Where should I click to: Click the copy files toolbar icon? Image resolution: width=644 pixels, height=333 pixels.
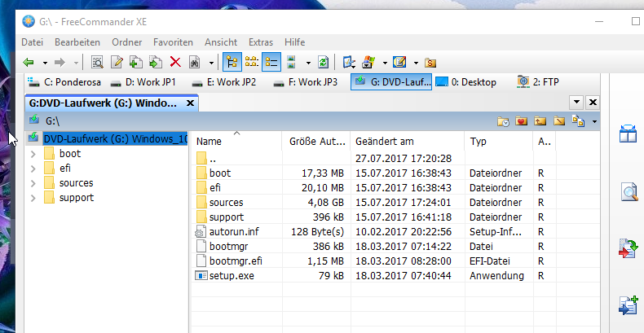[136, 63]
